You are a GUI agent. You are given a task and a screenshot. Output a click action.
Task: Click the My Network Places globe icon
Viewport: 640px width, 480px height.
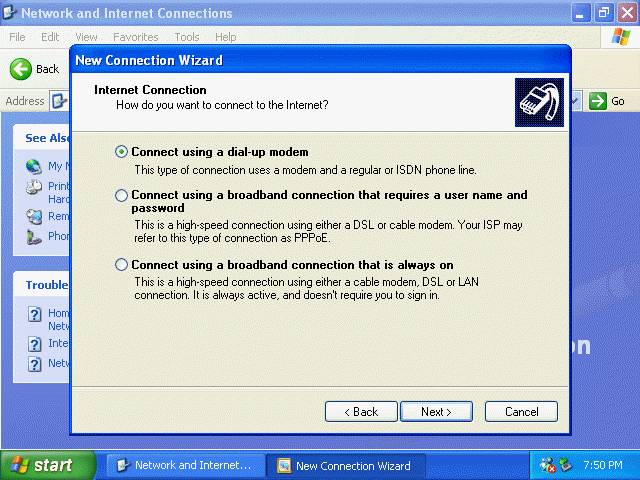click(34, 167)
